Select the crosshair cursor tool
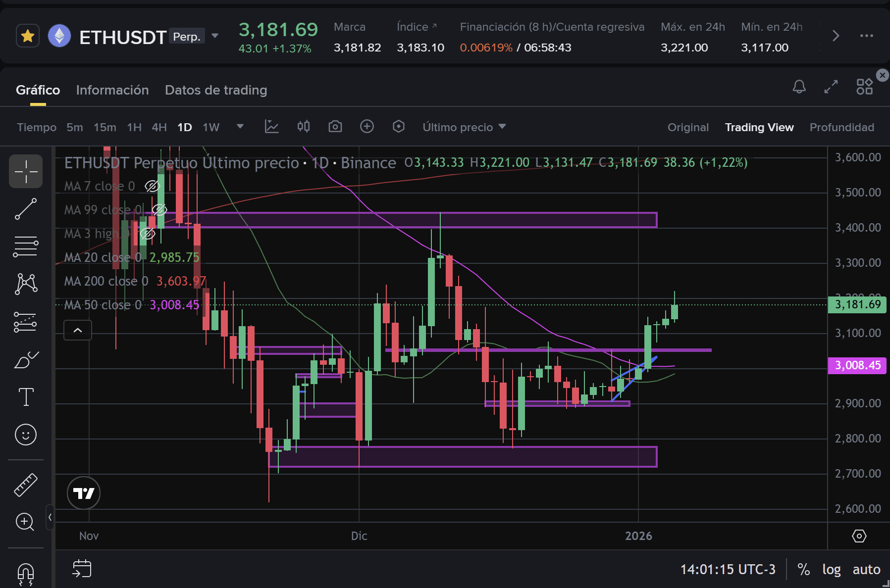The height and width of the screenshot is (588, 890). coord(26,171)
